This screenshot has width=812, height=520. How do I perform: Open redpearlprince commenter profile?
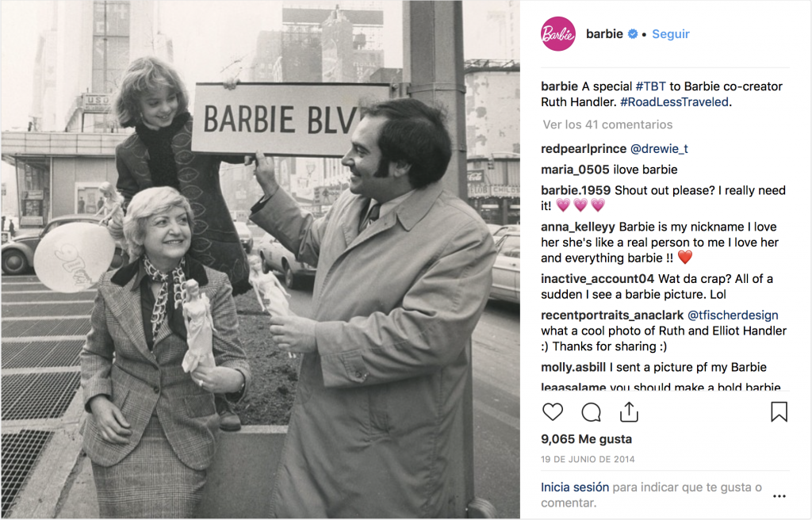pyautogui.click(x=584, y=149)
